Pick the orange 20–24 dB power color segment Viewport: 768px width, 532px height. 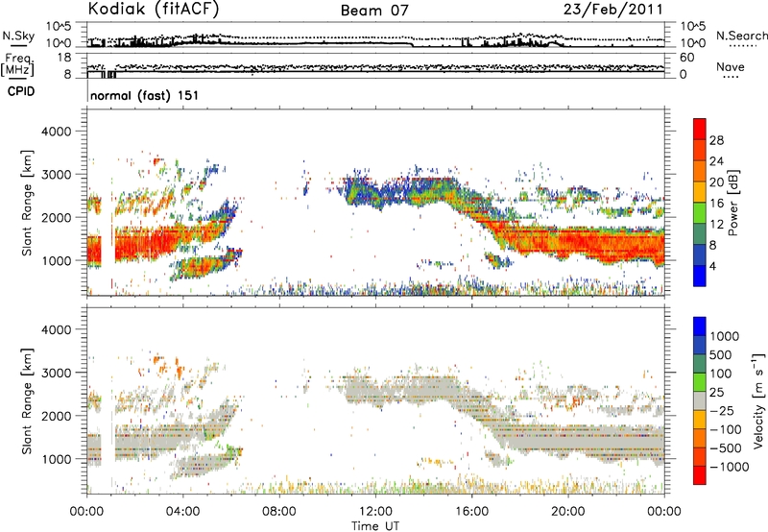click(x=700, y=172)
